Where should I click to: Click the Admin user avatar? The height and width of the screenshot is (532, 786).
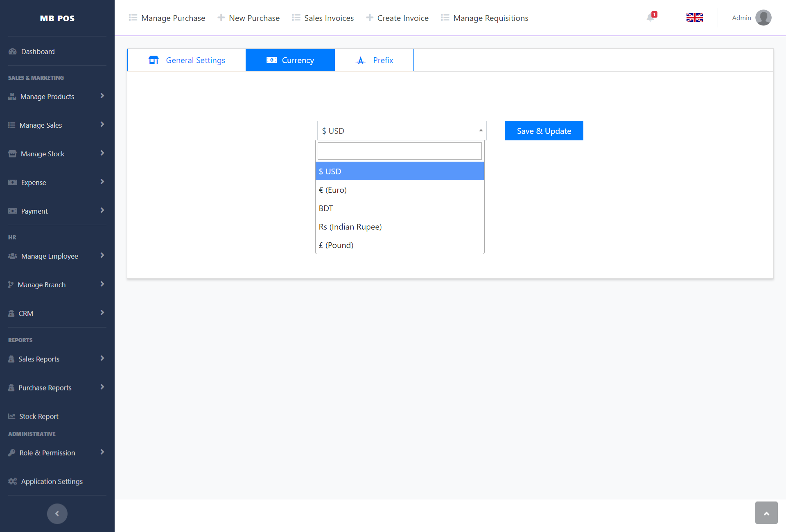[763, 18]
